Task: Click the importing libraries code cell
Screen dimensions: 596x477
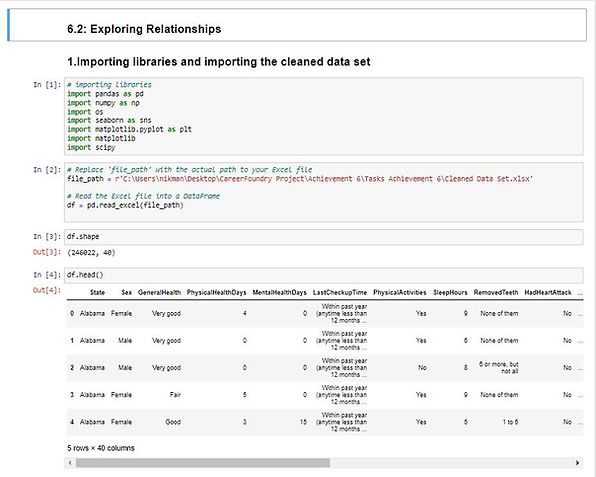Action: 323,116
